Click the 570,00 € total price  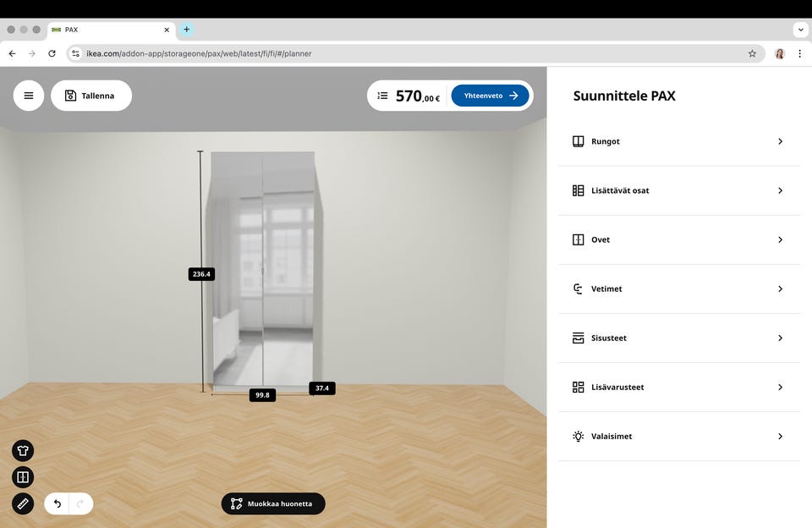(x=417, y=96)
